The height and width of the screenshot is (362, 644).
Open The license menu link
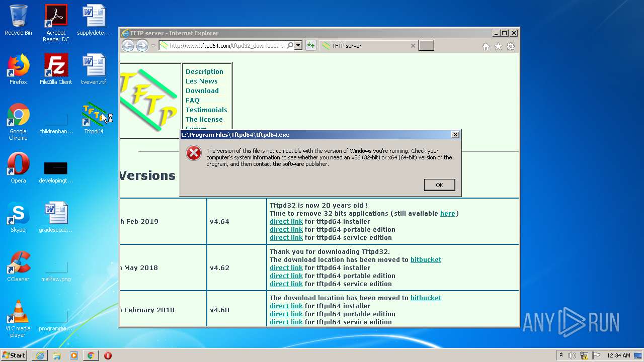point(204,119)
